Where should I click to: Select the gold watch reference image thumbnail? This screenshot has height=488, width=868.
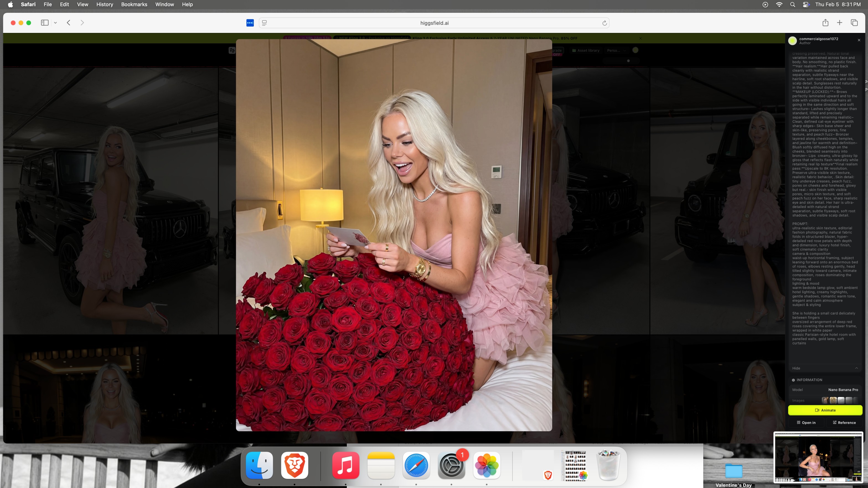(833, 400)
